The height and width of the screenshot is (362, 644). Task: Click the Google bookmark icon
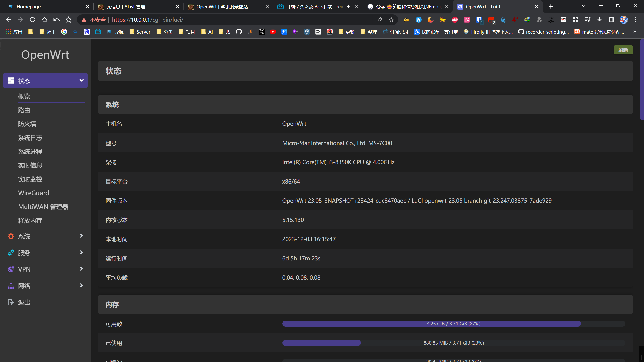tap(64, 32)
